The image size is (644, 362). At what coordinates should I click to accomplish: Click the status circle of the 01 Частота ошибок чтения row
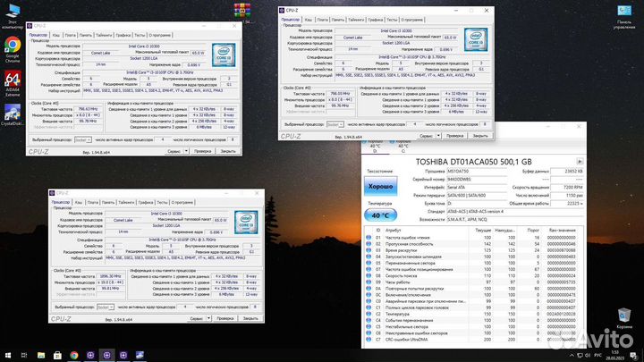coord(369,237)
